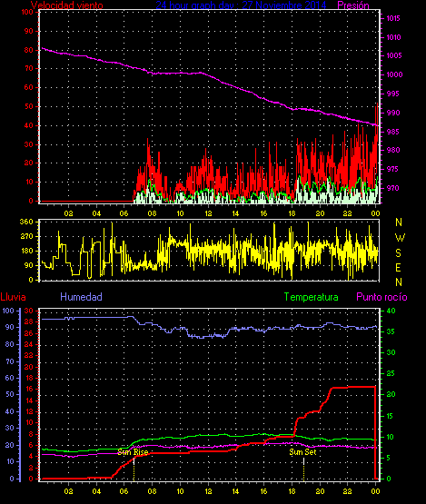Screen dimensions: 426x504
Task: Click the 'Punto rocío' legend label
Action: point(381,297)
